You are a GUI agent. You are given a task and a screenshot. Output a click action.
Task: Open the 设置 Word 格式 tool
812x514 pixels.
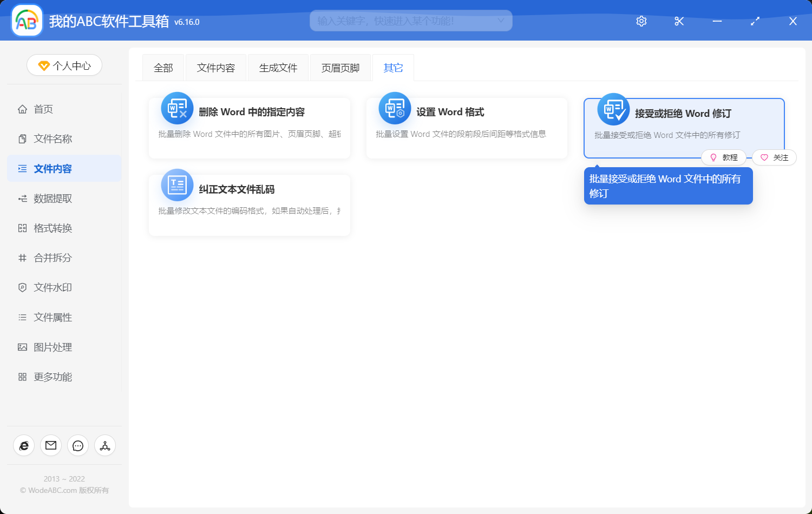point(467,112)
